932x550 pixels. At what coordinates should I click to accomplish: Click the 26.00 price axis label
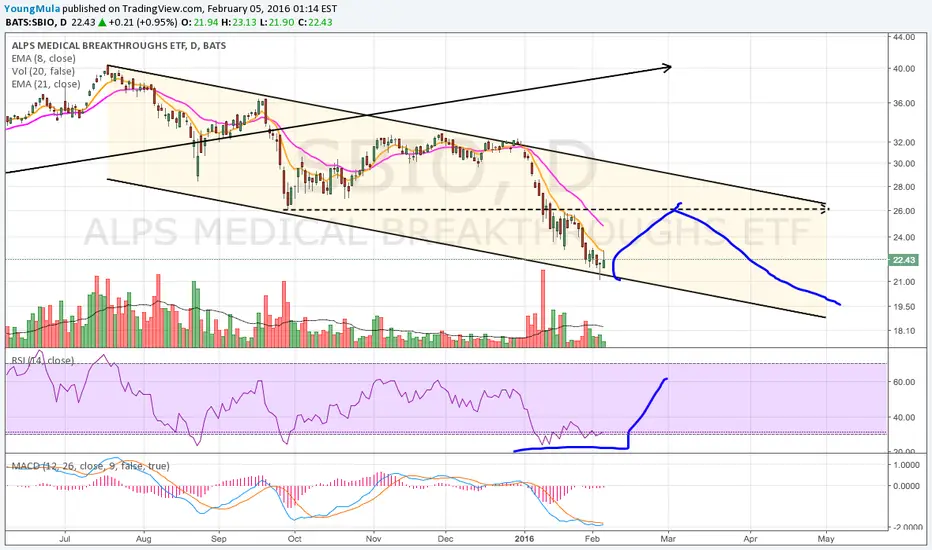click(903, 211)
